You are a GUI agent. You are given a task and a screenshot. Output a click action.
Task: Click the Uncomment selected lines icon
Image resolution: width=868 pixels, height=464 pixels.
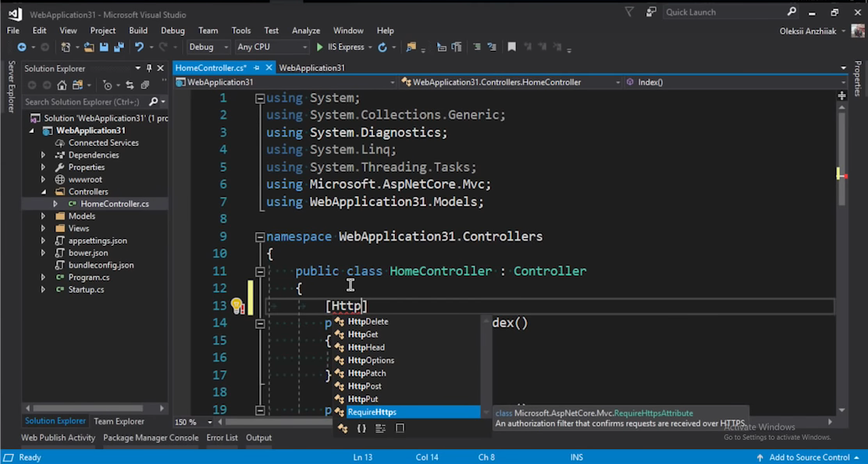(492, 48)
